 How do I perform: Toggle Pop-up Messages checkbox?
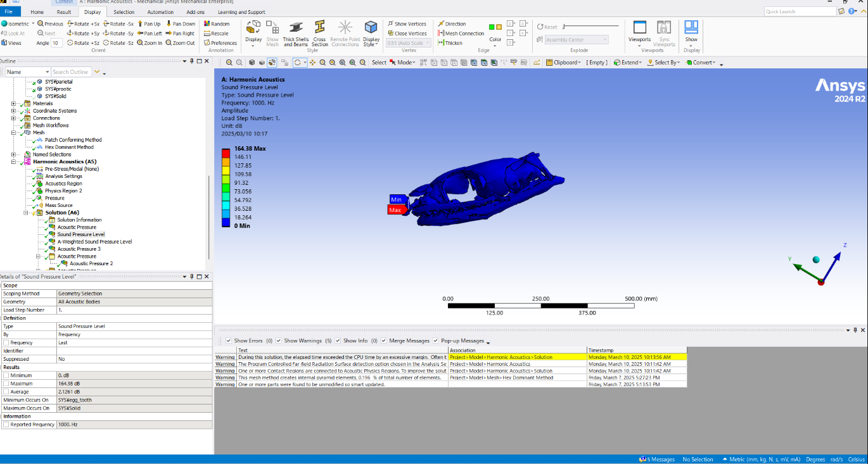[436, 341]
